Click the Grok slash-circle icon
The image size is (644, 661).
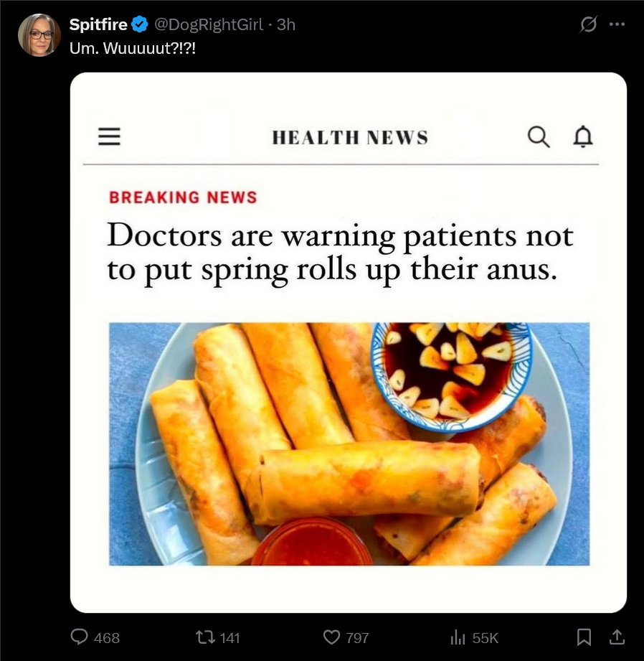pyautogui.click(x=588, y=24)
